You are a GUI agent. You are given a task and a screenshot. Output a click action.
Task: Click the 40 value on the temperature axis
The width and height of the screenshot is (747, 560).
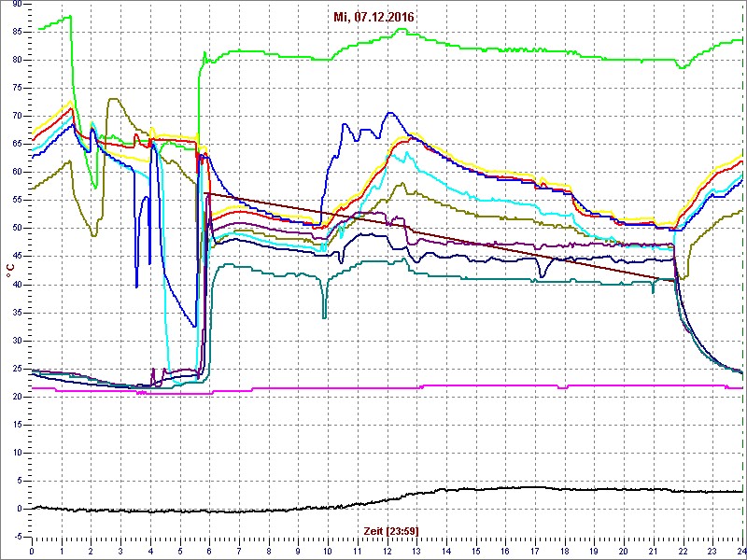pos(17,285)
